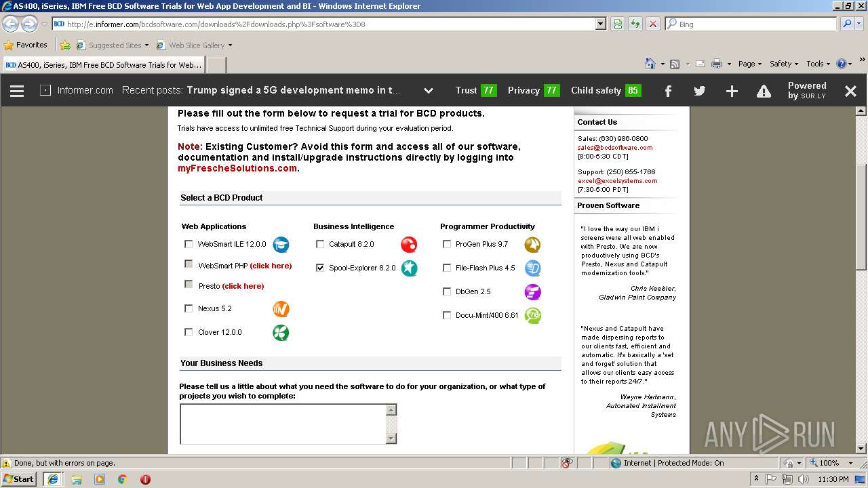Image resolution: width=868 pixels, height=488 pixels.
Task: Share page via Twitter icon
Action: (700, 91)
